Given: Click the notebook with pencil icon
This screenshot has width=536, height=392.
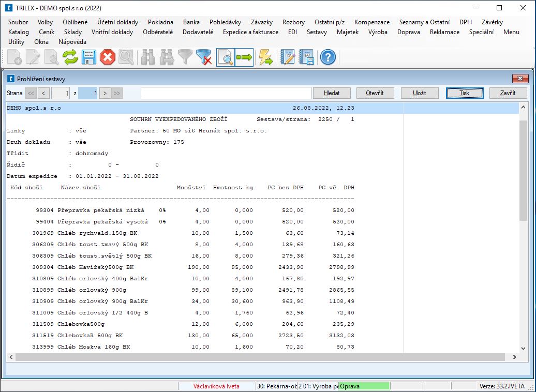Looking at the screenshot, I should tap(287, 57).
